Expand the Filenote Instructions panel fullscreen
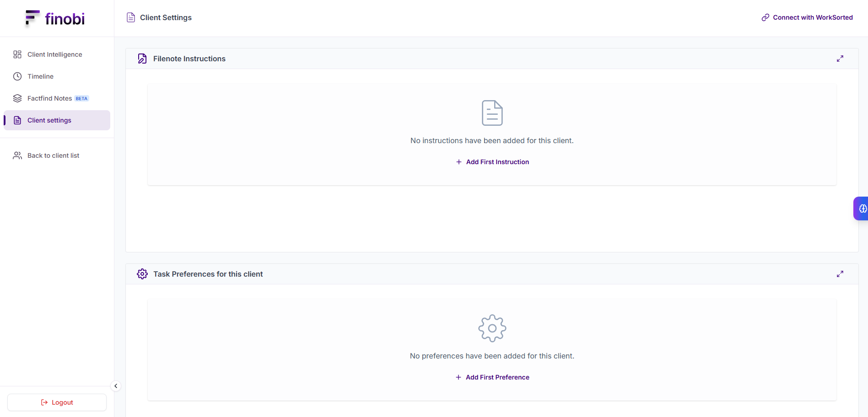The height and width of the screenshot is (417, 868). click(840, 58)
